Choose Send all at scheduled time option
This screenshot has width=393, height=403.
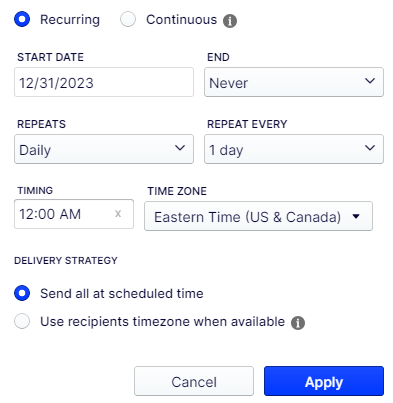point(22,293)
